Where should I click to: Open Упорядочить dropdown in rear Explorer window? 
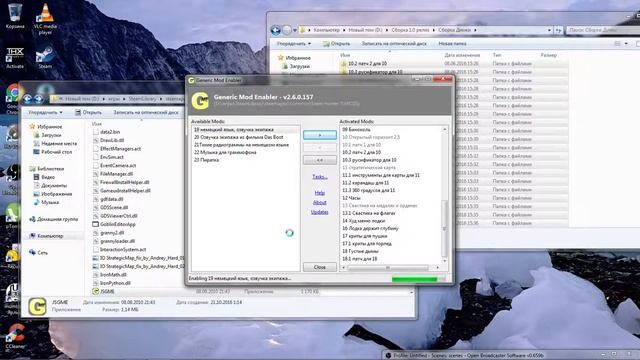tap(293, 43)
